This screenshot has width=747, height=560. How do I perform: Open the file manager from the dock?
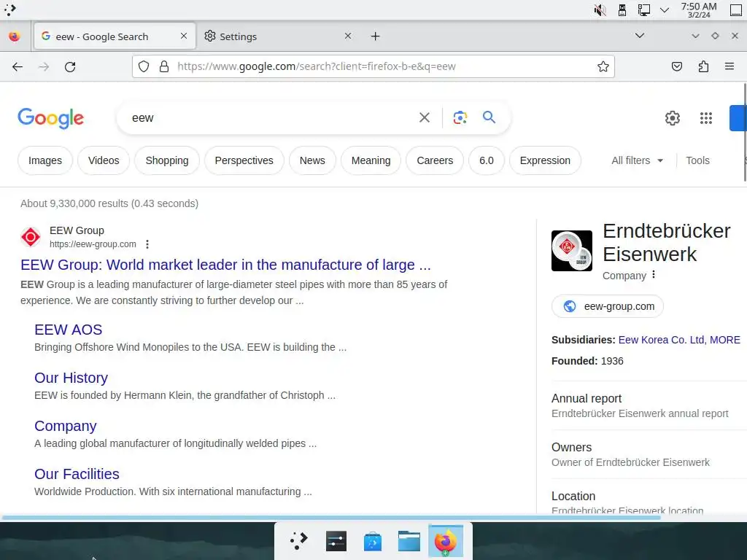point(409,541)
